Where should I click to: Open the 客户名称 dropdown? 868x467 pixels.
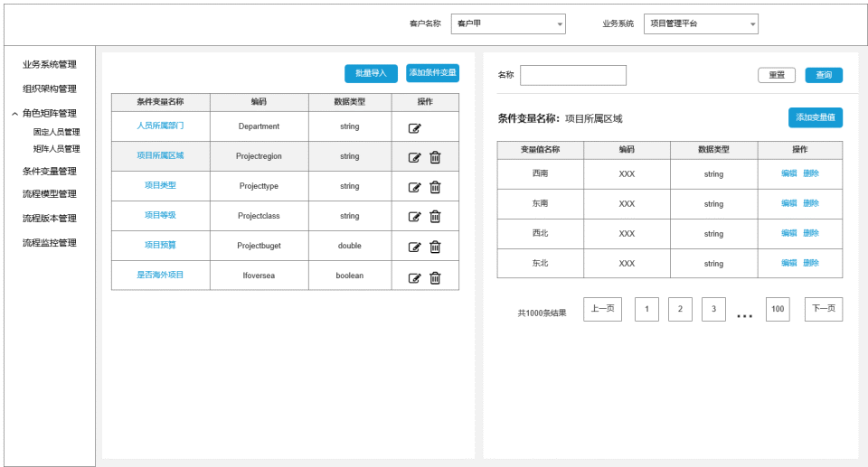508,23
